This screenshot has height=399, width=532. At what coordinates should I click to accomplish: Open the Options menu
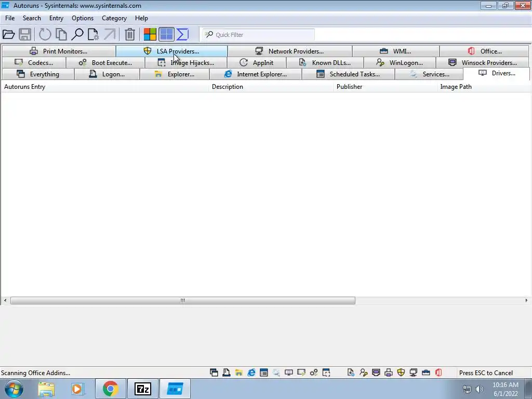[83, 18]
